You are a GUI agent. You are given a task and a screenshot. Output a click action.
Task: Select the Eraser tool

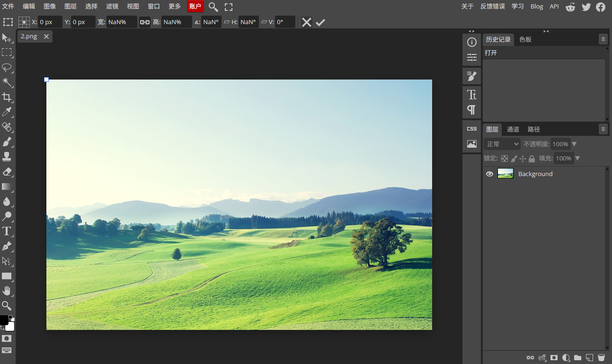7,172
